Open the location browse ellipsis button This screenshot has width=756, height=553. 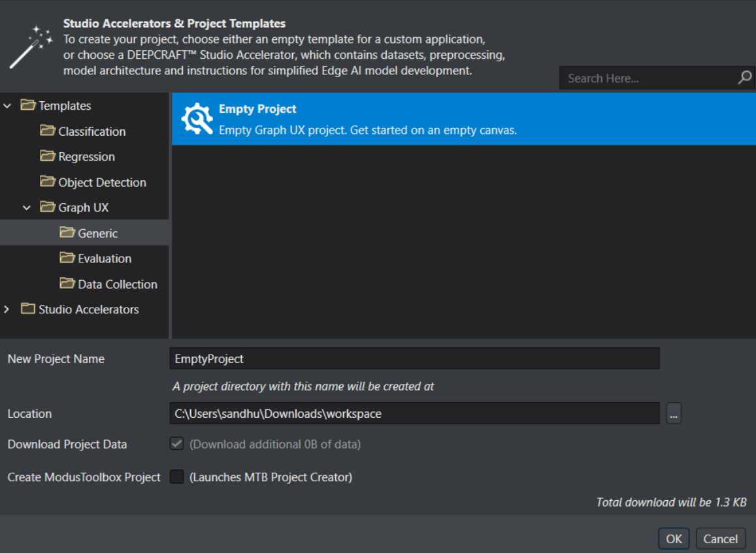coord(674,413)
